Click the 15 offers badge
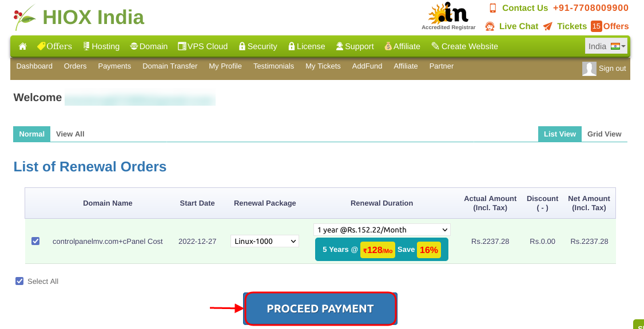The height and width of the screenshot is (329, 644). pyautogui.click(x=597, y=26)
